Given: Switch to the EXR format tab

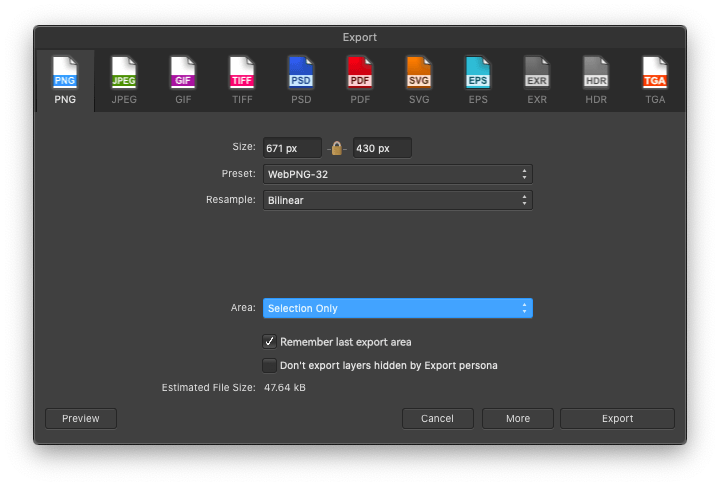Looking at the screenshot, I should (x=537, y=78).
